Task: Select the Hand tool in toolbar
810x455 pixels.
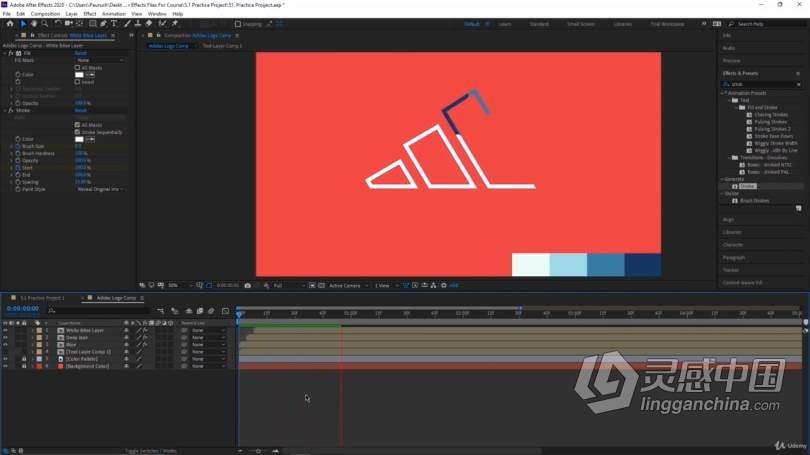Action: click(34, 24)
